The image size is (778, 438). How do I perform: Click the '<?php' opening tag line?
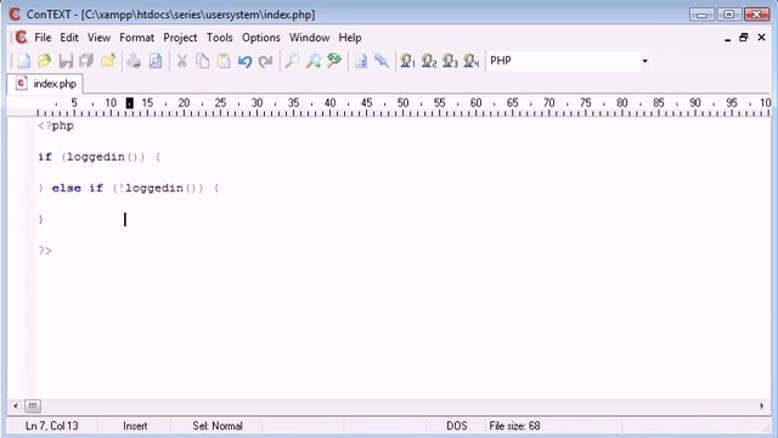[56, 126]
